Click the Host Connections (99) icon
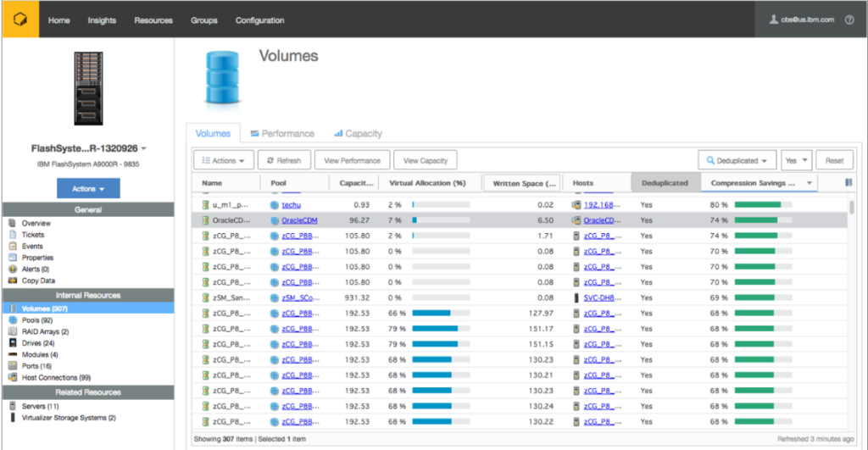The height and width of the screenshot is (450, 868). pyautogui.click(x=12, y=377)
